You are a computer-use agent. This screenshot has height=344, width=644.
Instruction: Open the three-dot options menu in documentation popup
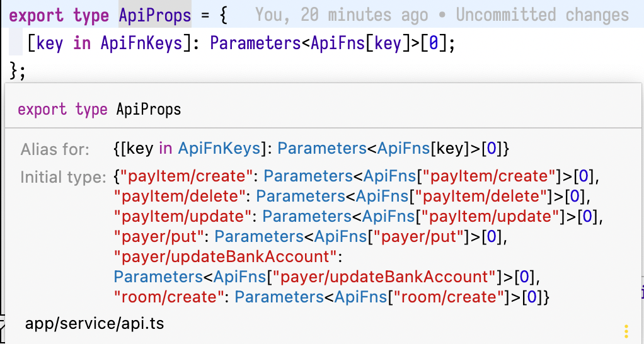626,331
